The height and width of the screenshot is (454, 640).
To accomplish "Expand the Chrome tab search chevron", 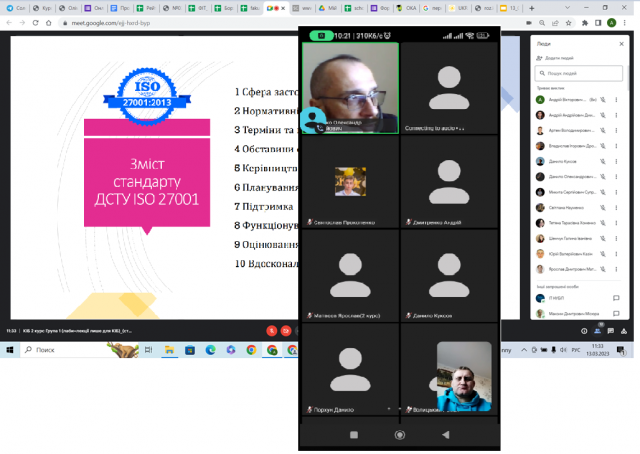I will 567,8.
